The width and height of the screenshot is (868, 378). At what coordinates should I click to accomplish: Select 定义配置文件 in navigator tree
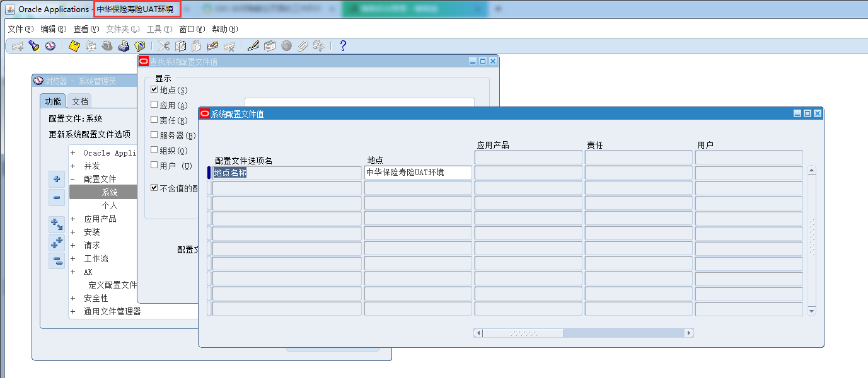(x=113, y=285)
